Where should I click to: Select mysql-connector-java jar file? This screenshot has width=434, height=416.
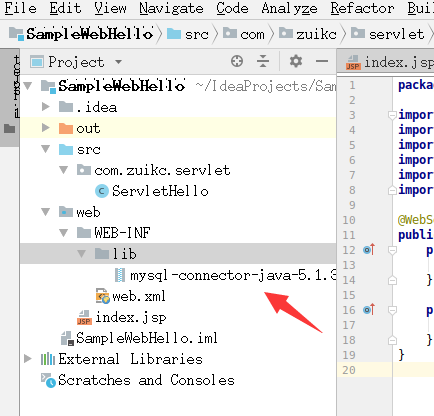tap(226, 275)
